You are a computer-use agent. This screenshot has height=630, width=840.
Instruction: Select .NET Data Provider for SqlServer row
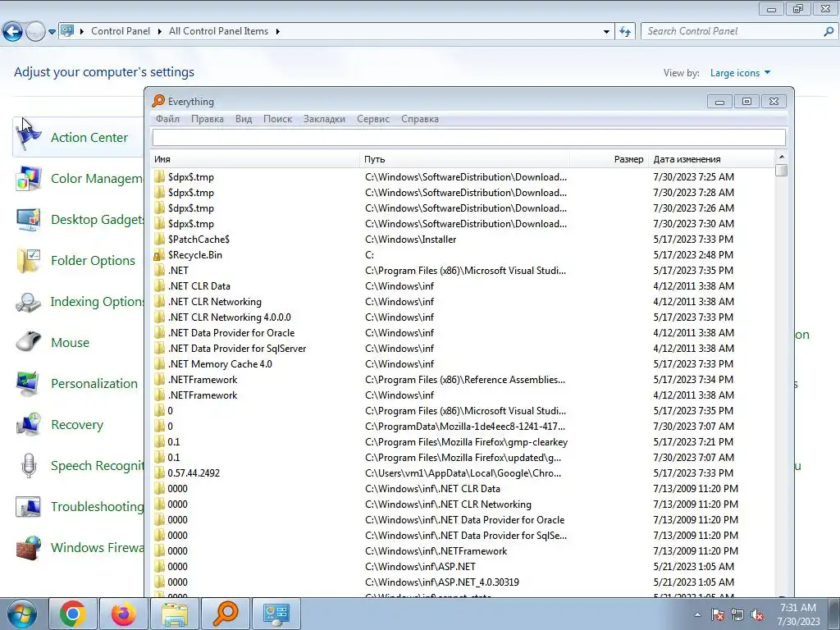point(463,348)
